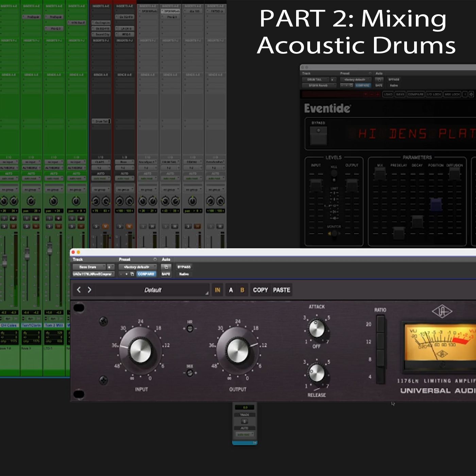Go to next preset arrow in 1176
The height and width of the screenshot is (476, 476).
[89, 290]
